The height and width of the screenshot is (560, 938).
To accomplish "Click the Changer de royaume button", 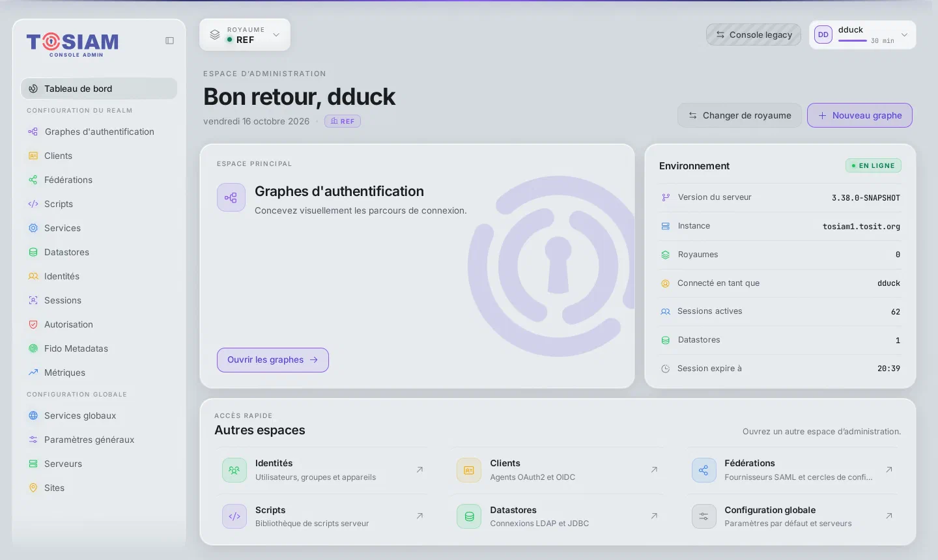I will pos(739,115).
